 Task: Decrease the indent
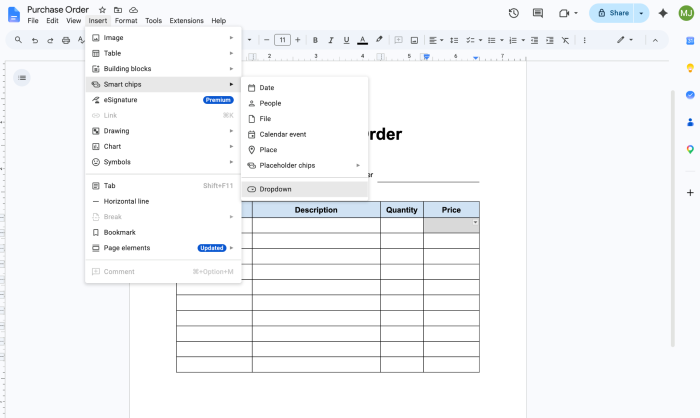534,40
